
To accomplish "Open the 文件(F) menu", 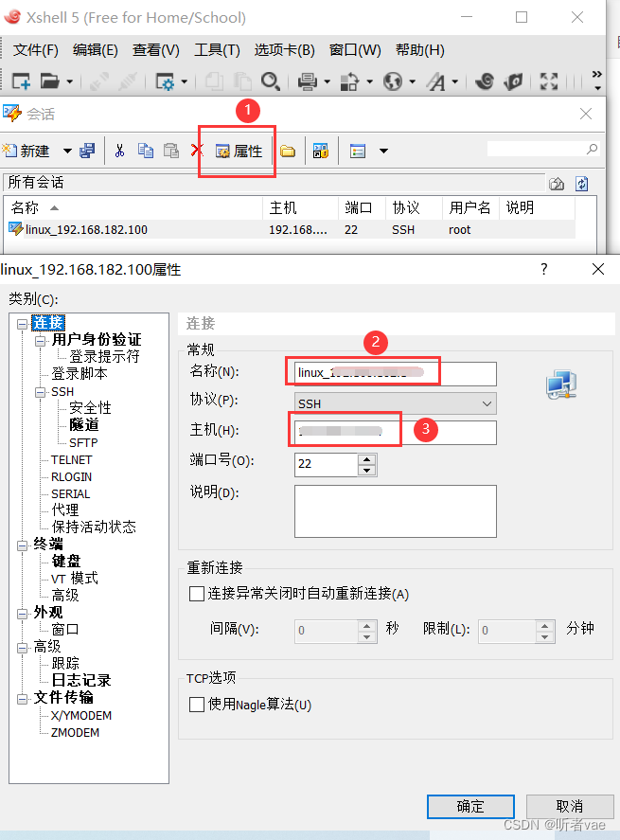I will click(35, 50).
